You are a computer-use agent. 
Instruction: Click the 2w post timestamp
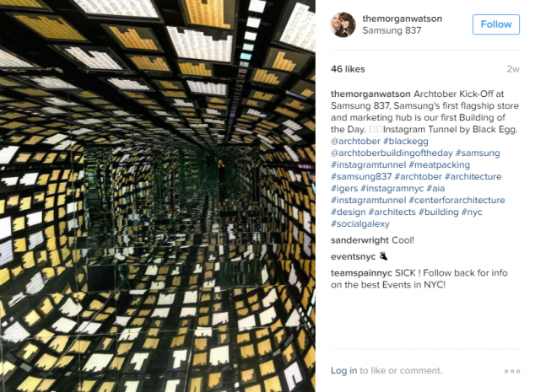[513, 69]
